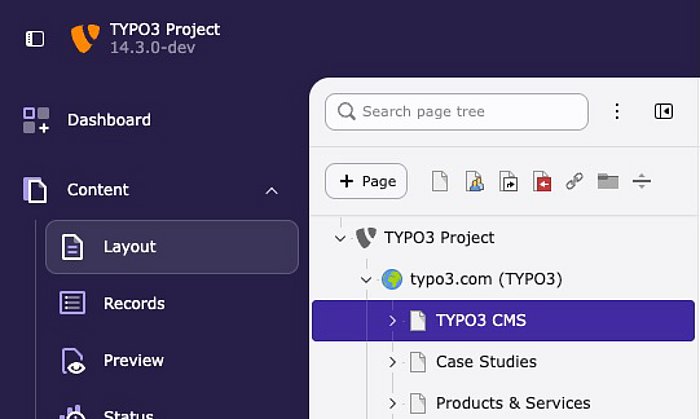Click the Search page tree field
The image size is (700, 419).
456,112
